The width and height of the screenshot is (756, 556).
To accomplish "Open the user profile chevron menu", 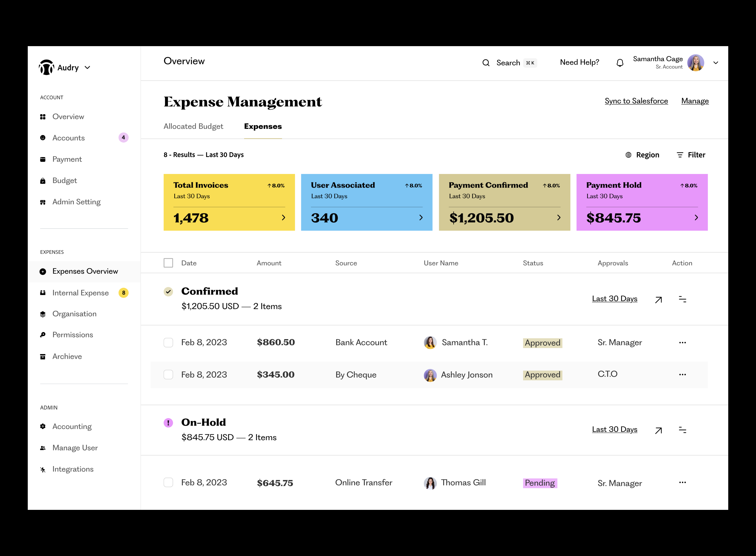I will (x=716, y=63).
